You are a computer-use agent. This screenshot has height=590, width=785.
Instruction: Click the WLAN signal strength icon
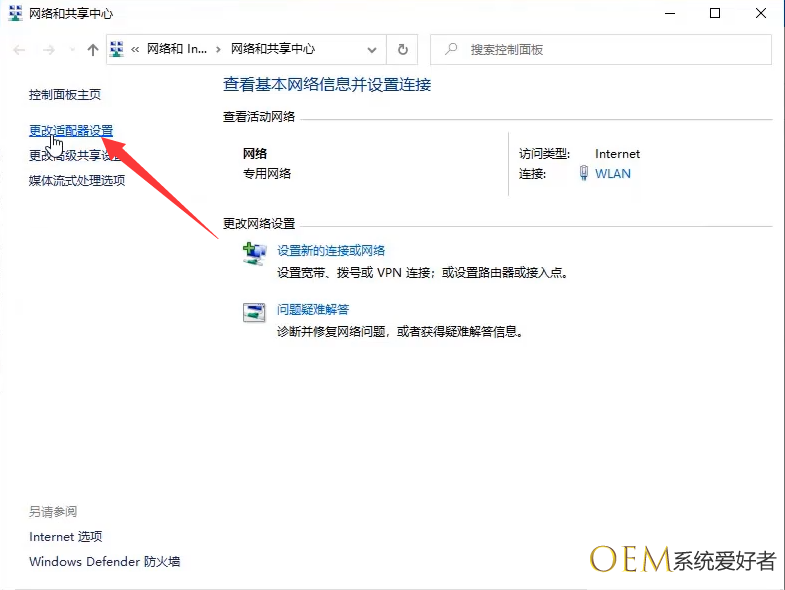tap(584, 173)
